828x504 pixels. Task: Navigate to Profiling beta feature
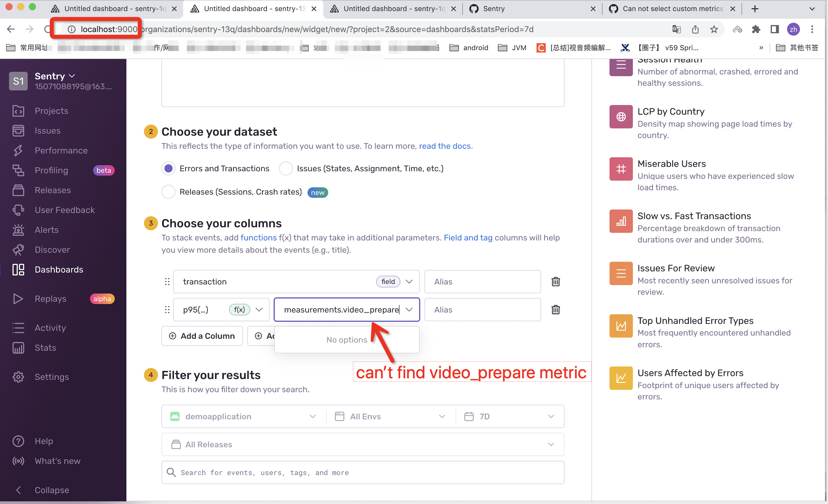(51, 170)
